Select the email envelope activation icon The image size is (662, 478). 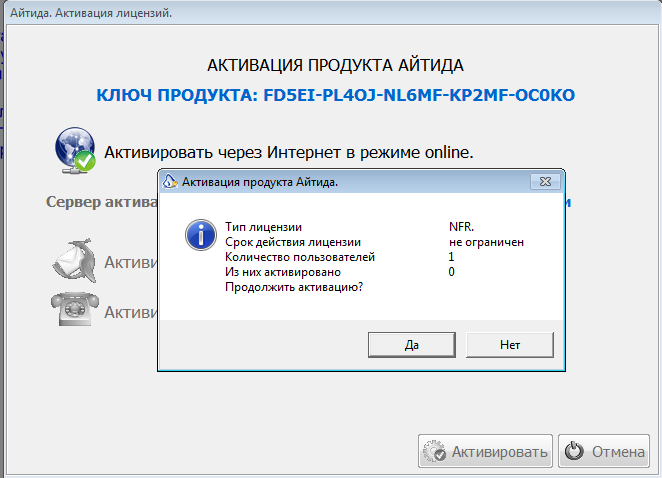click(74, 260)
